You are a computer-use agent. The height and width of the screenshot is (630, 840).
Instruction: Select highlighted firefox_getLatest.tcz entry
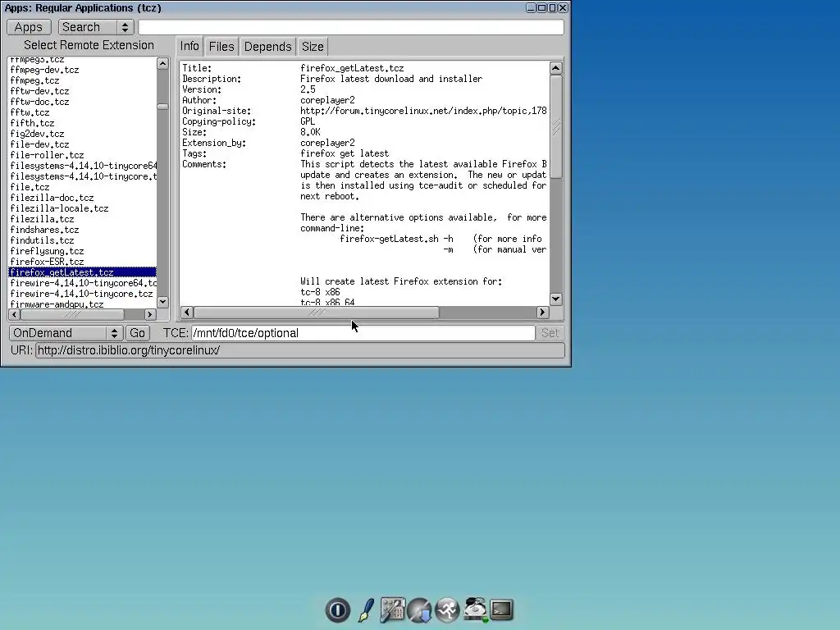click(x=83, y=272)
